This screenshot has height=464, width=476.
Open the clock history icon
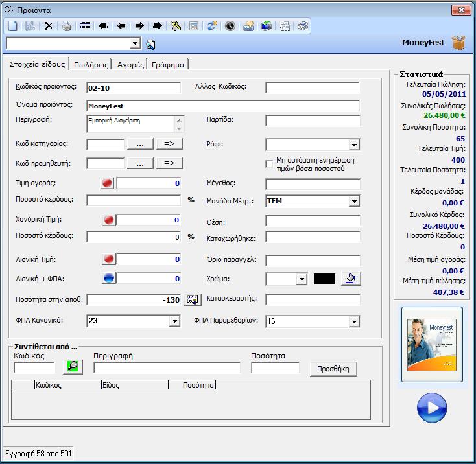(x=230, y=26)
